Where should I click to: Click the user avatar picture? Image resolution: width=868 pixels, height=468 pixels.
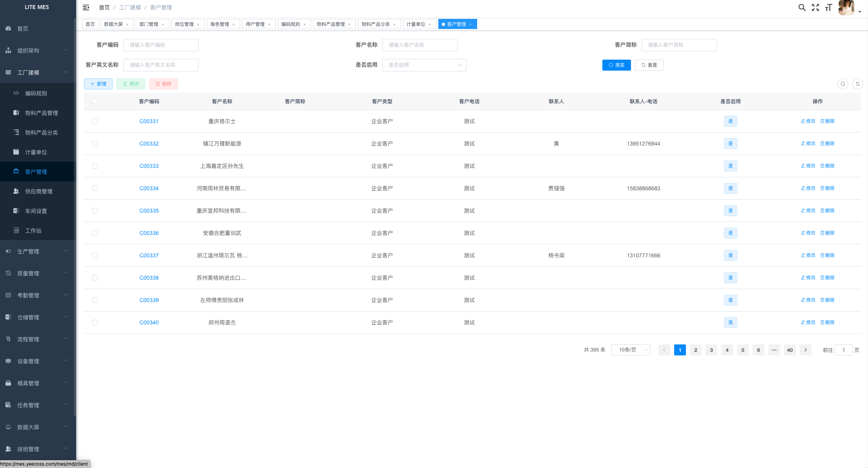[x=846, y=7]
